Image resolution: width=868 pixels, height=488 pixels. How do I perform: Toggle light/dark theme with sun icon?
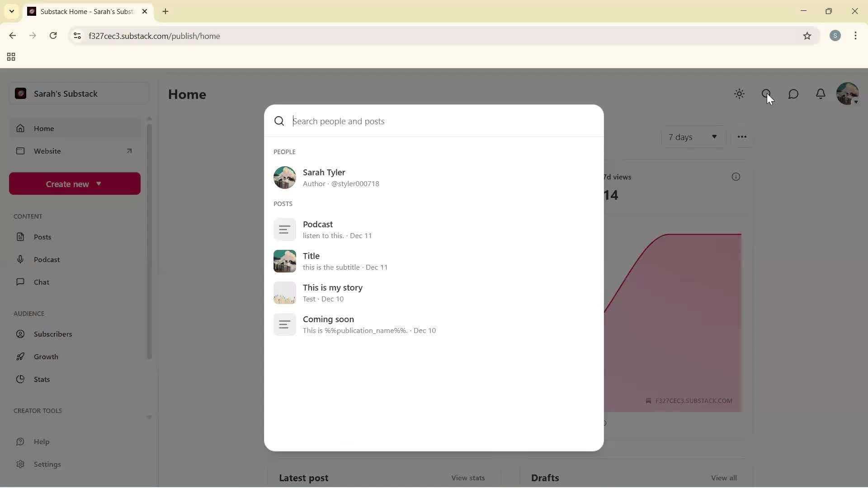point(739,94)
